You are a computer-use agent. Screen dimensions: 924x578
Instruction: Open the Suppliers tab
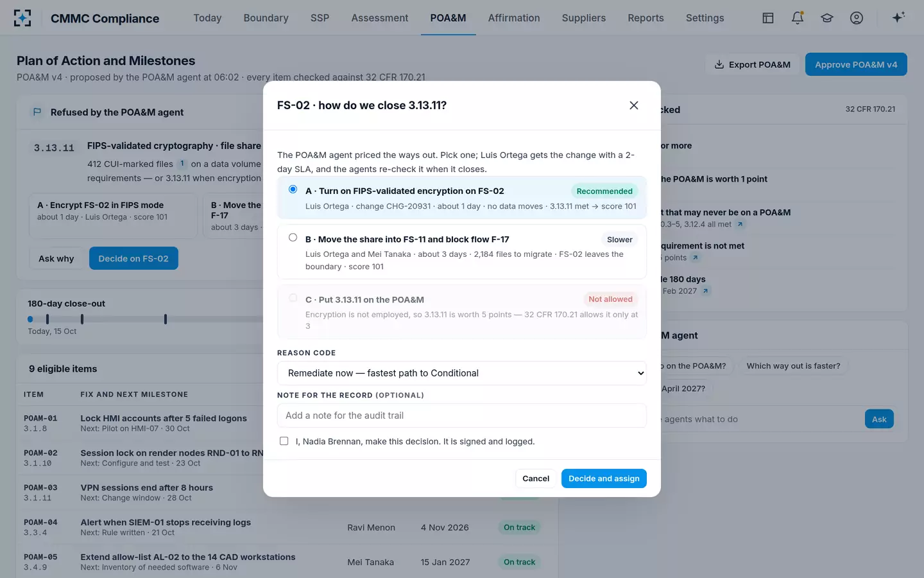[583, 18]
